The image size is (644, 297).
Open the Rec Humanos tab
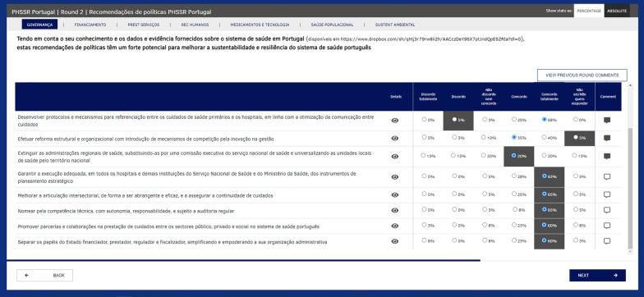point(195,25)
